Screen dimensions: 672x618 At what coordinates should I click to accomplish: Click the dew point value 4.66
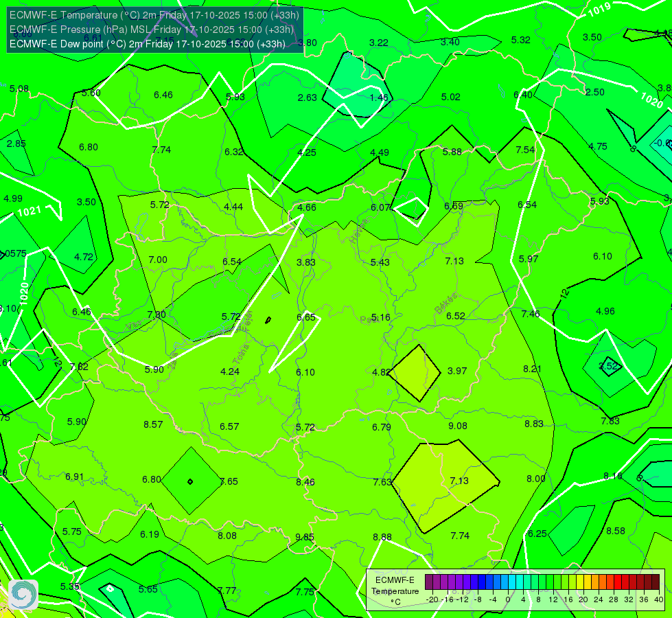(307, 207)
